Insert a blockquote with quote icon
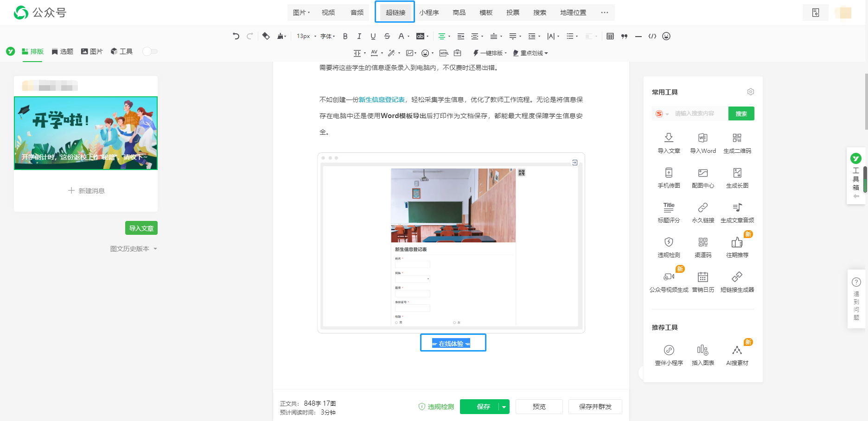Viewport: 868px width, 421px height. click(624, 36)
